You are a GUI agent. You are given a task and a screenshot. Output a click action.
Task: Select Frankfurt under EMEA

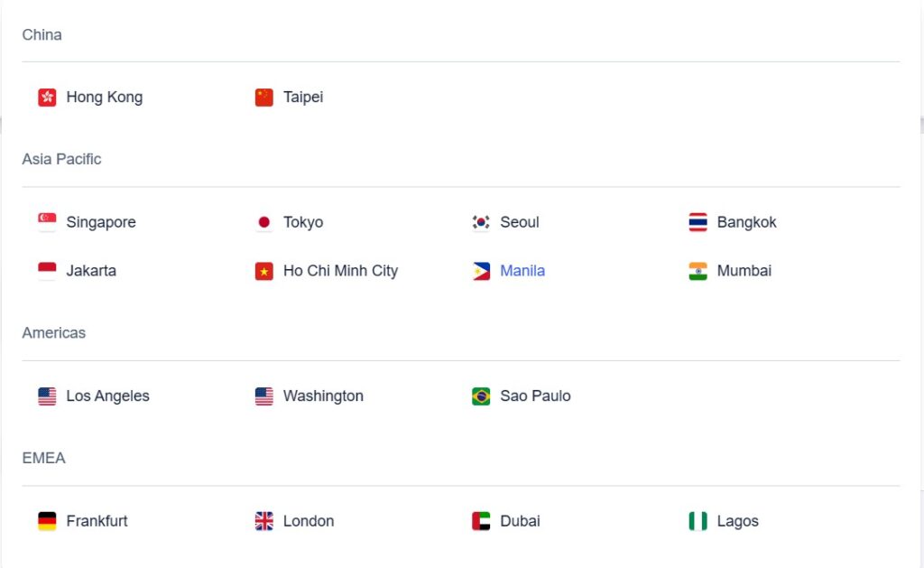click(x=97, y=521)
